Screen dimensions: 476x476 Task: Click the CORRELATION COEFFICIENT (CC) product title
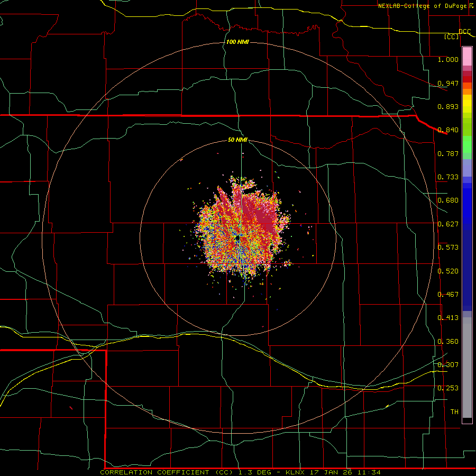(167, 472)
